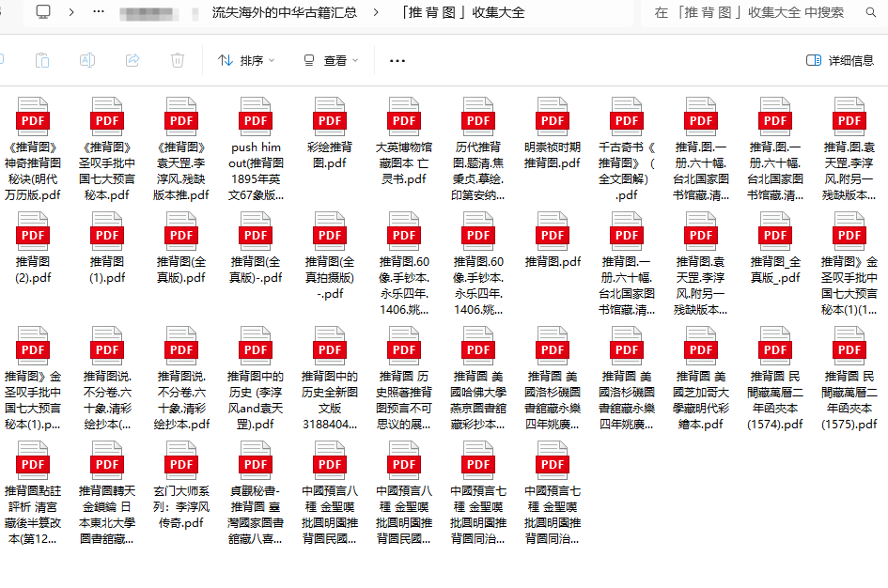This screenshot has width=888, height=588.
Task: Click the Delete trash icon
Action: (x=176, y=60)
